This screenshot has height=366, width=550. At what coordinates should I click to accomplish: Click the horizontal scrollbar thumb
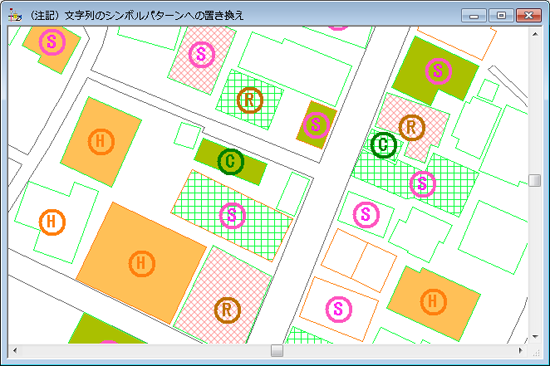(x=277, y=351)
